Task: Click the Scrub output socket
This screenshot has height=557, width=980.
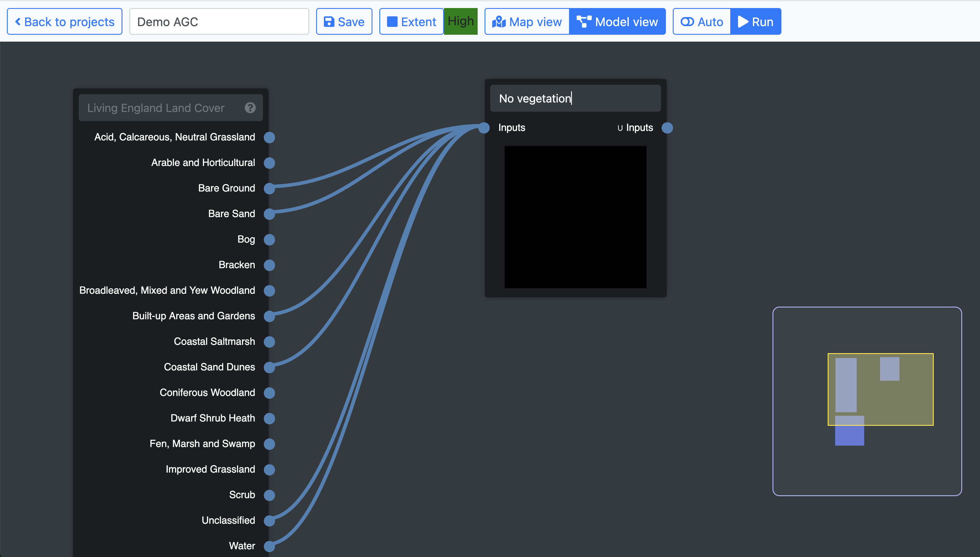Action: (x=270, y=495)
